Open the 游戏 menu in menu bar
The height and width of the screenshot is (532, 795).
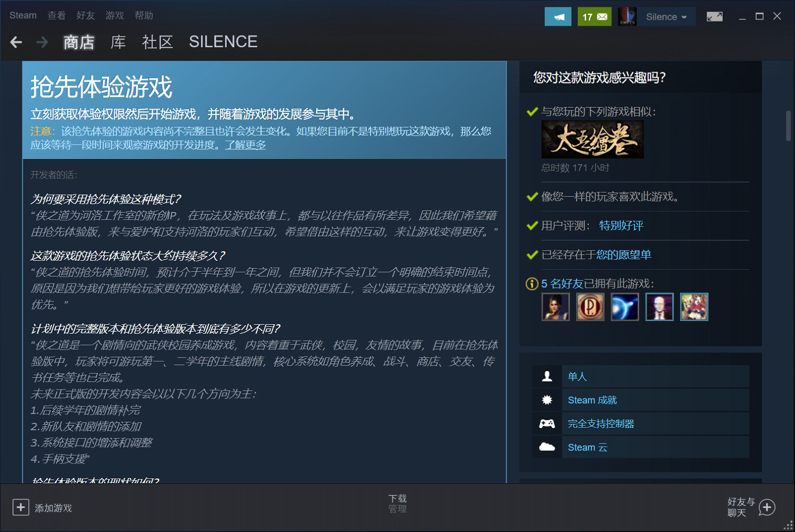[x=114, y=15]
